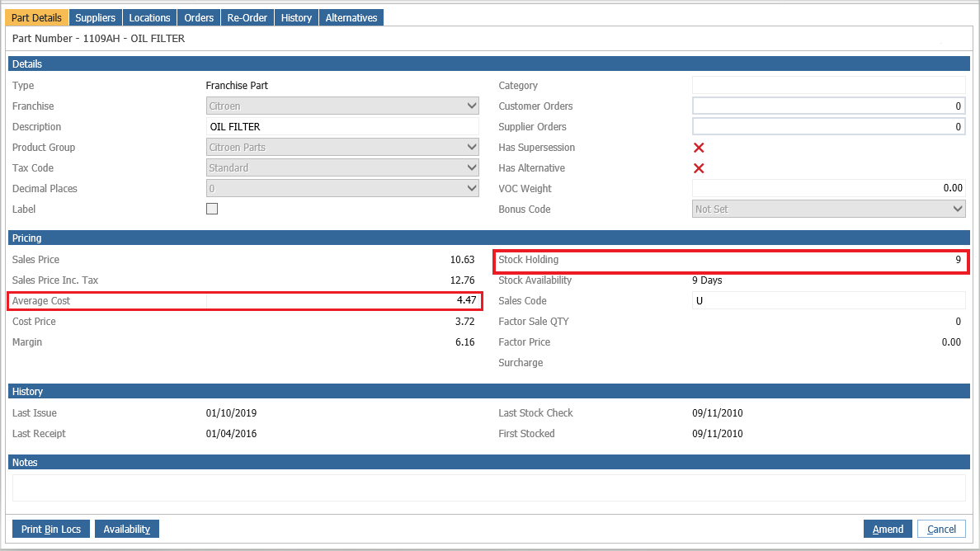Image resolution: width=980 pixels, height=551 pixels.
Task: Click the Part Number 1109AH title text
Action: coord(99,38)
